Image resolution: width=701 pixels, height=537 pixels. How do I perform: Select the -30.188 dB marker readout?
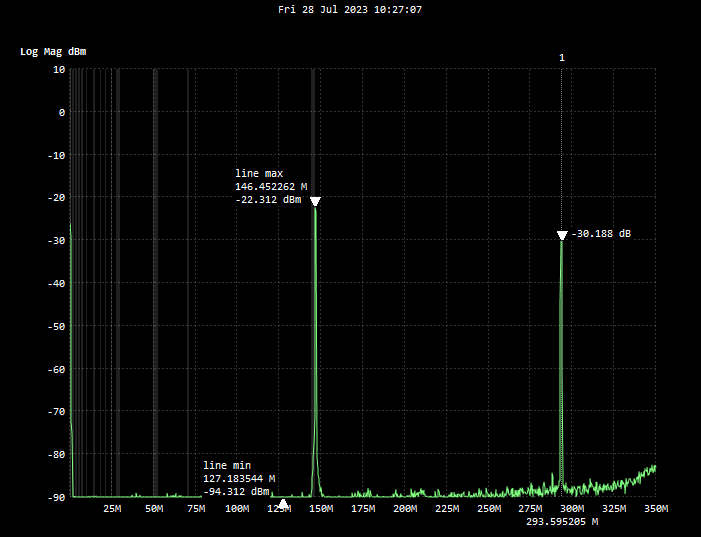[601, 234]
